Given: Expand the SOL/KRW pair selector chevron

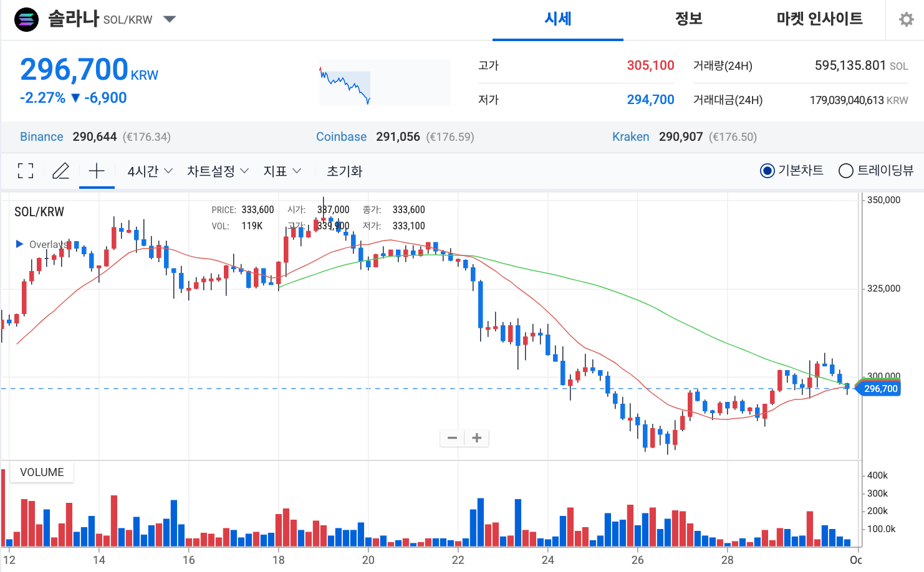Looking at the screenshot, I should tap(169, 19).
